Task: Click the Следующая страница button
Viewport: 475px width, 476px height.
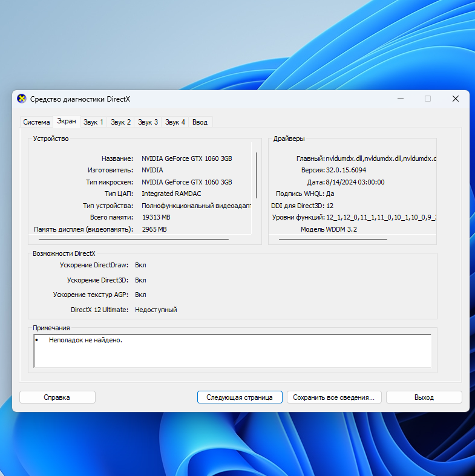Action: click(x=240, y=397)
